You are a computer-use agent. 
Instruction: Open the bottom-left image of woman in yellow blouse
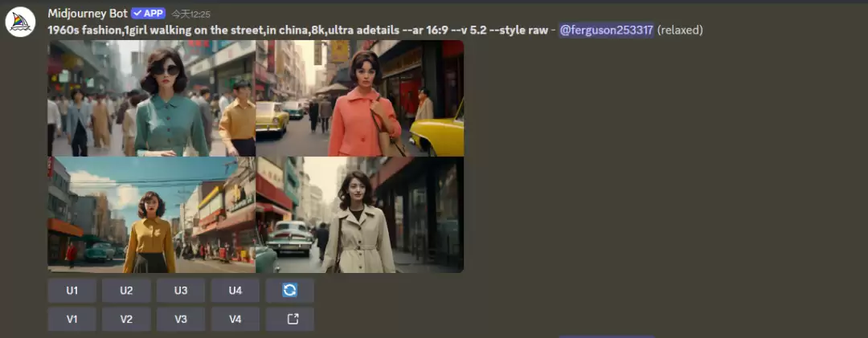tap(151, 215)
